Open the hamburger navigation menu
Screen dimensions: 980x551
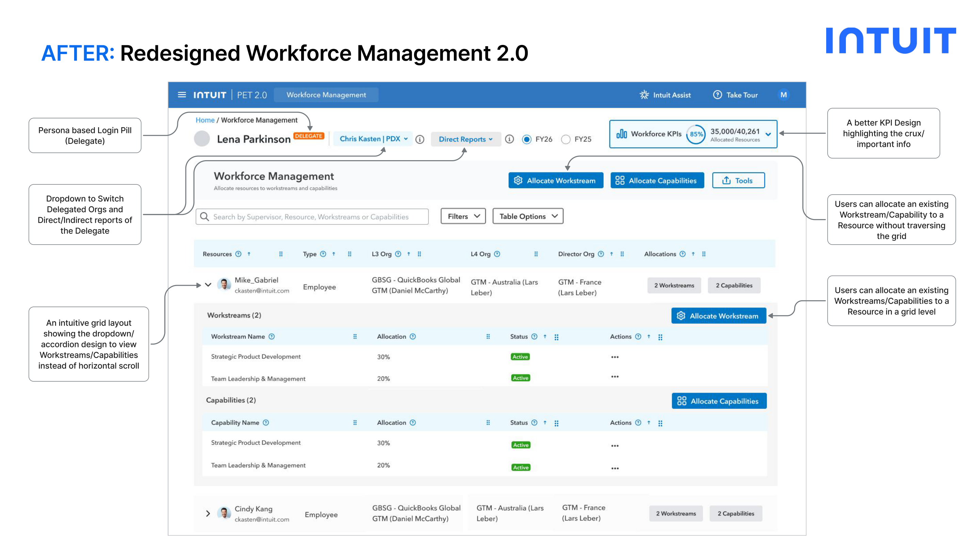(x=182, y=95)
